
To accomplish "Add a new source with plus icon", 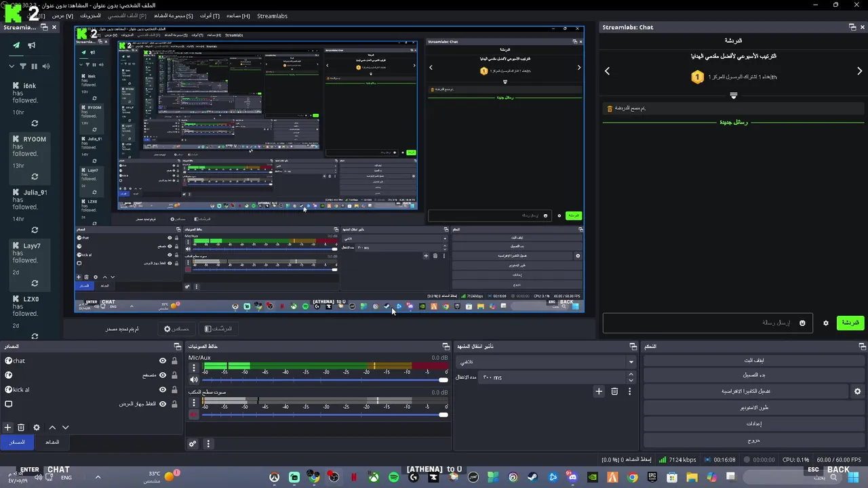I will pyautogui.click(x=7, y=428).
